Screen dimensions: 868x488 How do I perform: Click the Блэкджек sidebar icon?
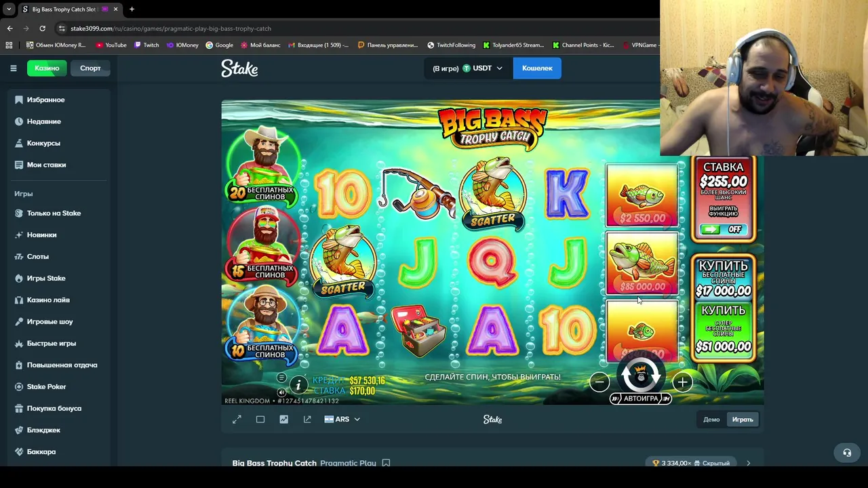[19, 430]
